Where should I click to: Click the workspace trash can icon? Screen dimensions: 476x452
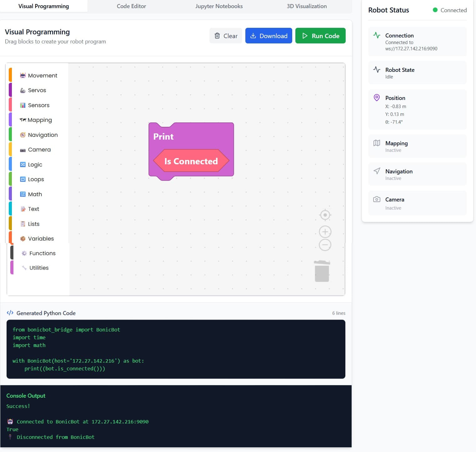coord(322,271)
